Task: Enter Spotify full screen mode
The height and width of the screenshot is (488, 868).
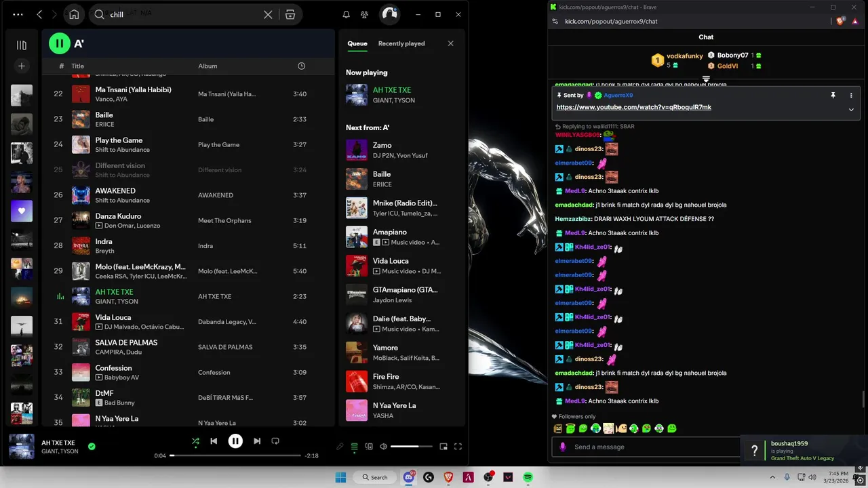Action: (458, 447)
